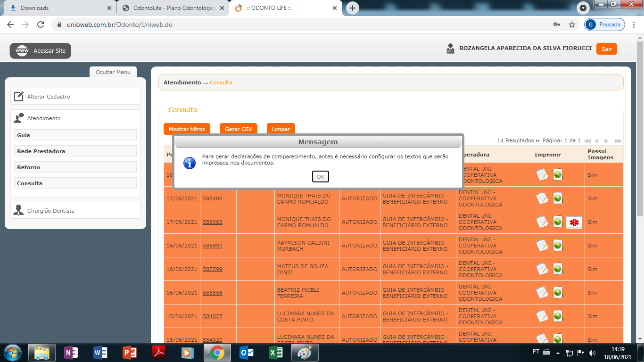Viewport: 644px width, 362px height.
Task: Click the Windows Start button
Action: [12, 353]
